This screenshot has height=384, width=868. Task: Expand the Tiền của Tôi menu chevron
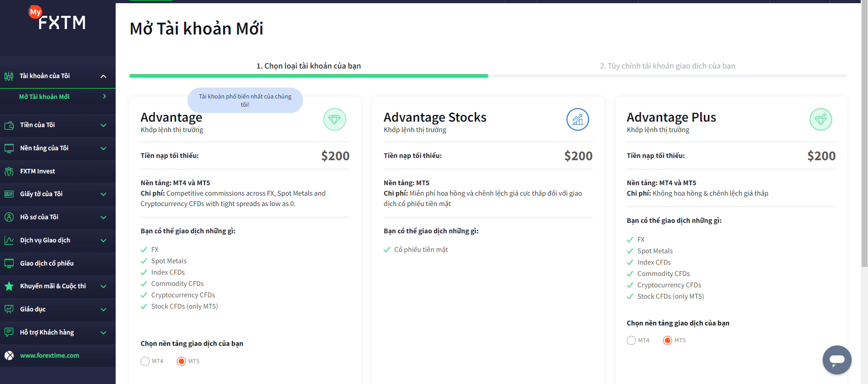pos(103,125)
